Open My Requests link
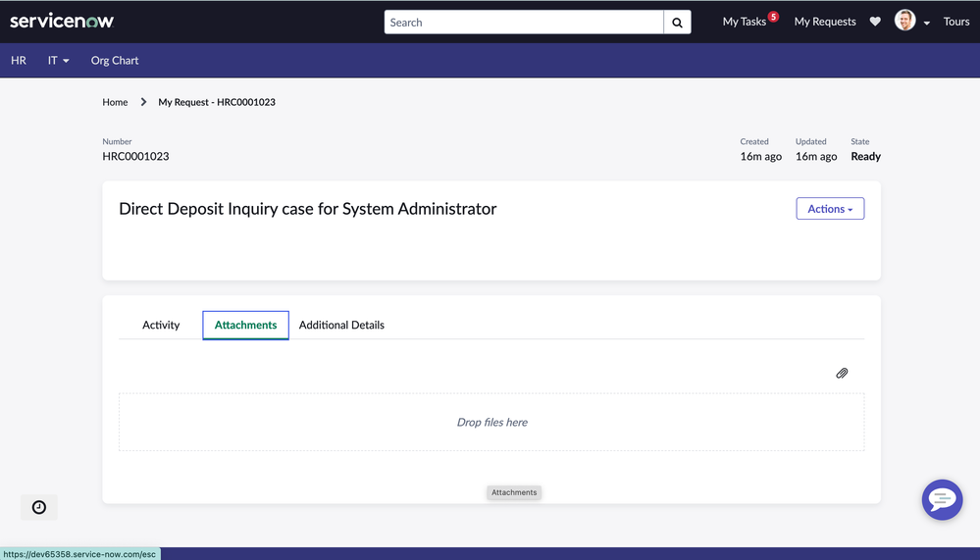Viewport: 980px width, 560px height. pyautogui.click(x=825, y=22)
